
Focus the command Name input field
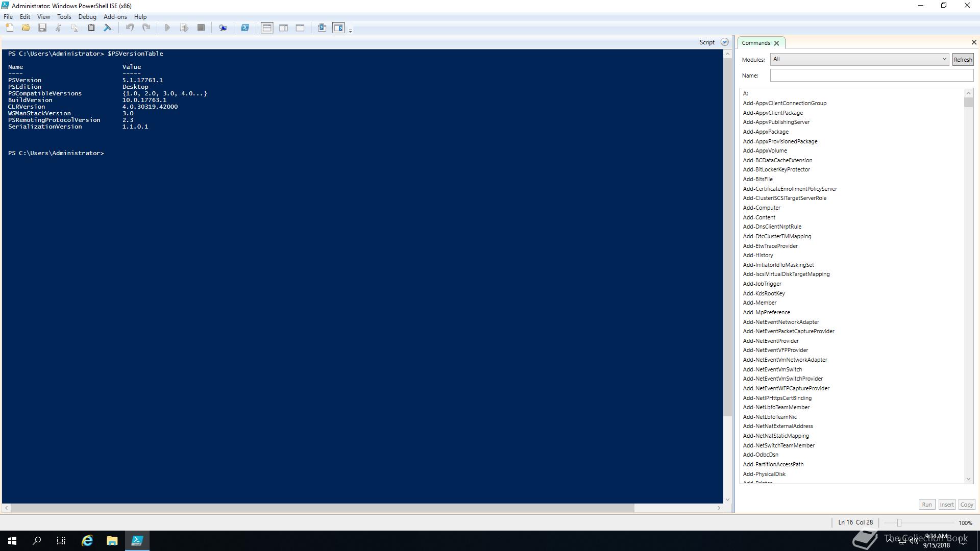coord(871,76)
